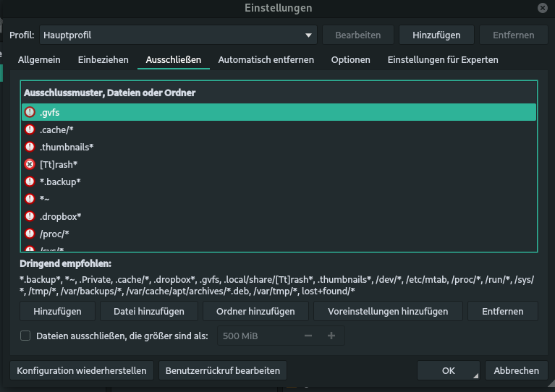
Task: Click Konfiguration wiederherstellen
Action: 82,370
